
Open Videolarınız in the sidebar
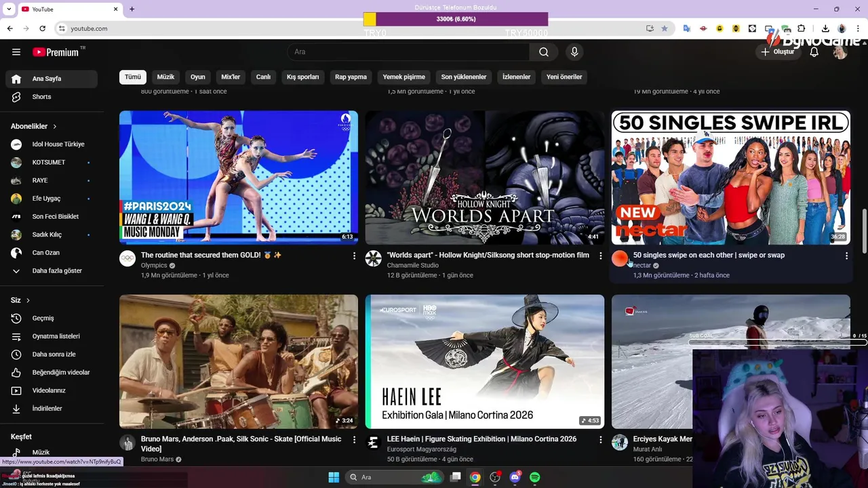point(52,390)
